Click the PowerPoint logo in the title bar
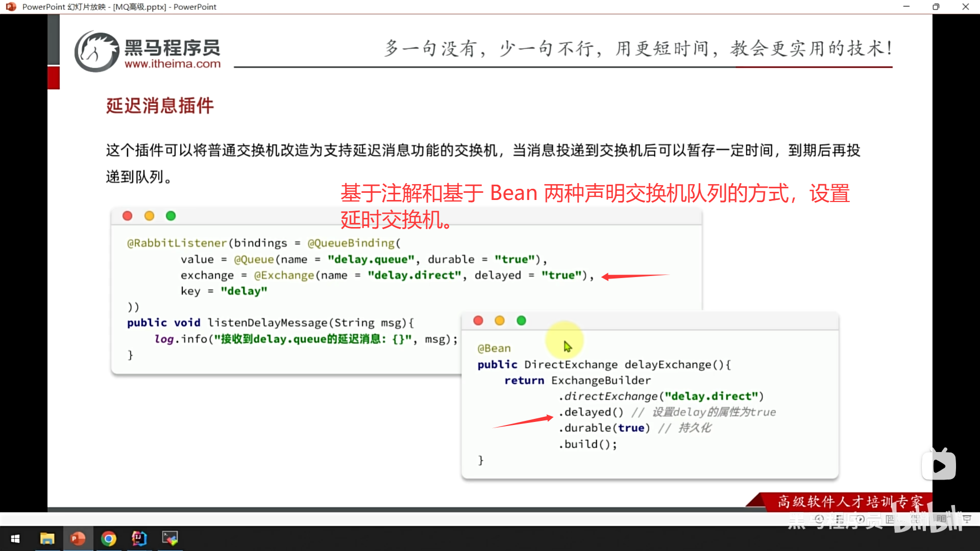 coord(11,7)
